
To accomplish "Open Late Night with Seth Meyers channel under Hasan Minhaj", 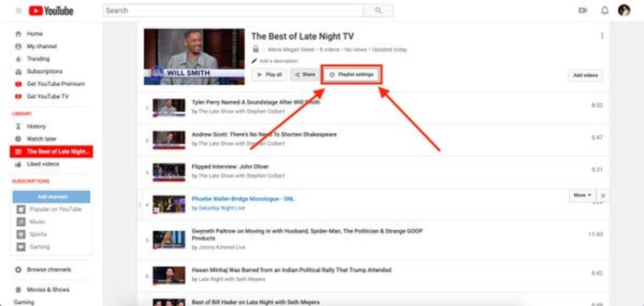I will 232,279.
